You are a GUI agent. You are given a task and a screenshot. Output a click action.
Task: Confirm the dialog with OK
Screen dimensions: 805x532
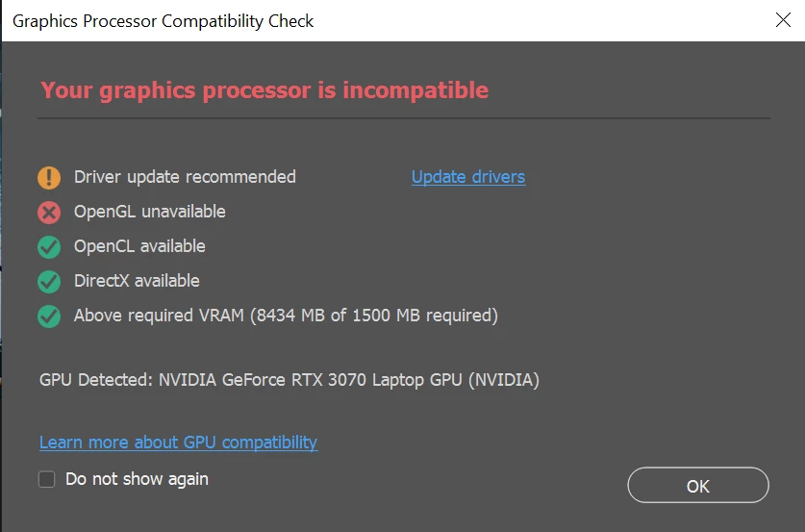(697, 485)
